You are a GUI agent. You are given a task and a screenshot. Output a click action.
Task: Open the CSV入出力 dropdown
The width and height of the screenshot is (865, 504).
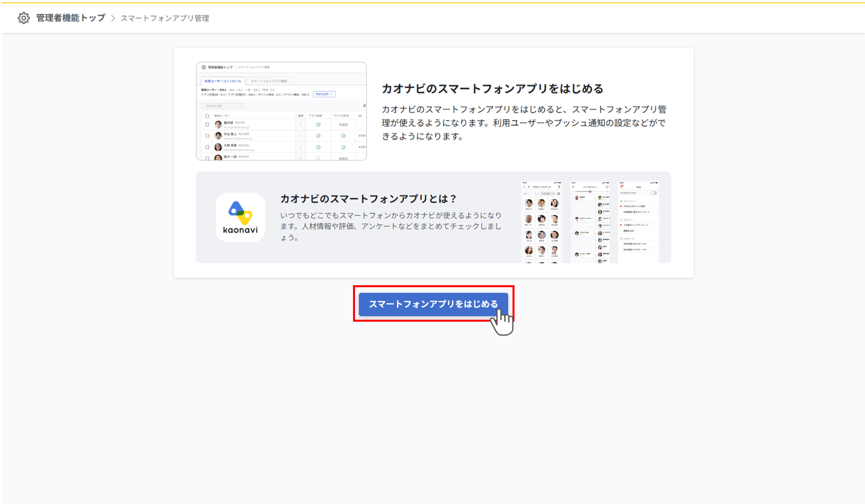pos(324,94)
